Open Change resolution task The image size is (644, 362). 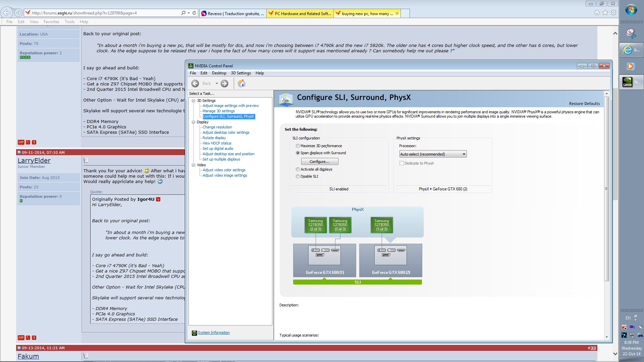pyautogui.click(x=217, y=127)
